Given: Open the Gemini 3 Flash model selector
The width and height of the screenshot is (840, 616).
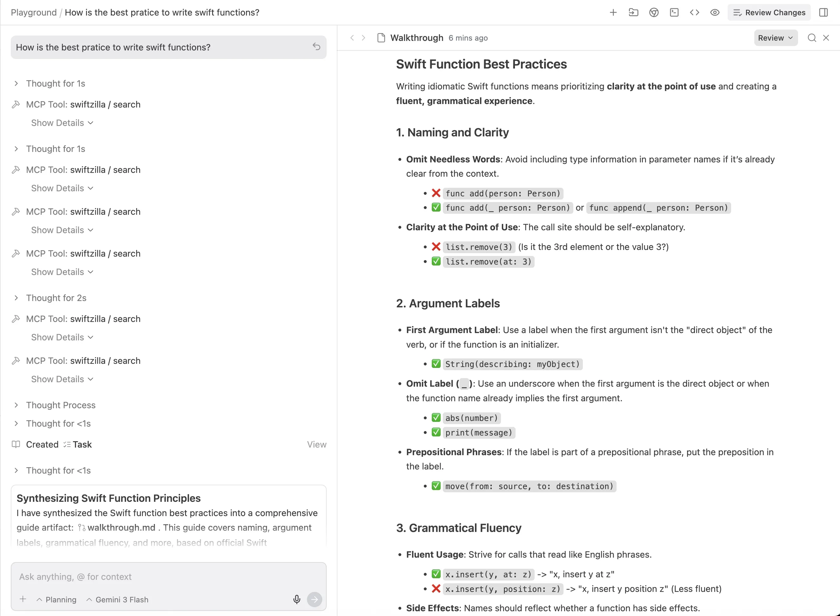Looking at the screenshot, I should pyautogui.click(x=117, y=600).
